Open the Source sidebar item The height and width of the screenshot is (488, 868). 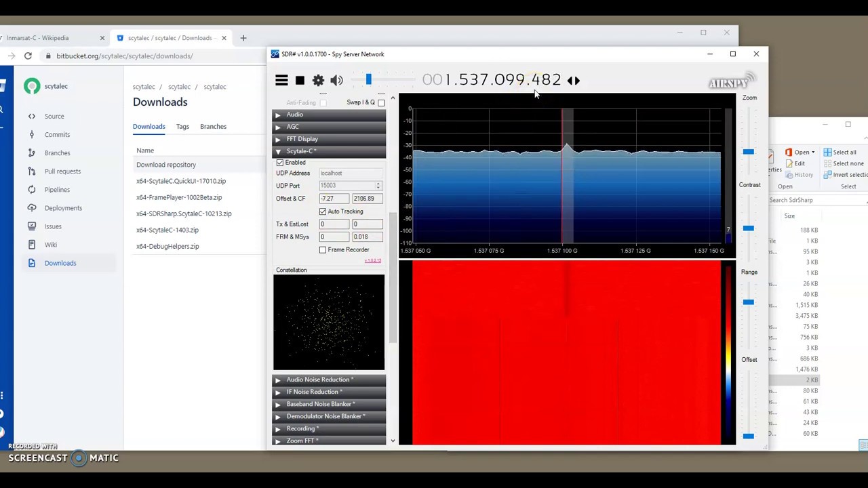pos(54,116)
